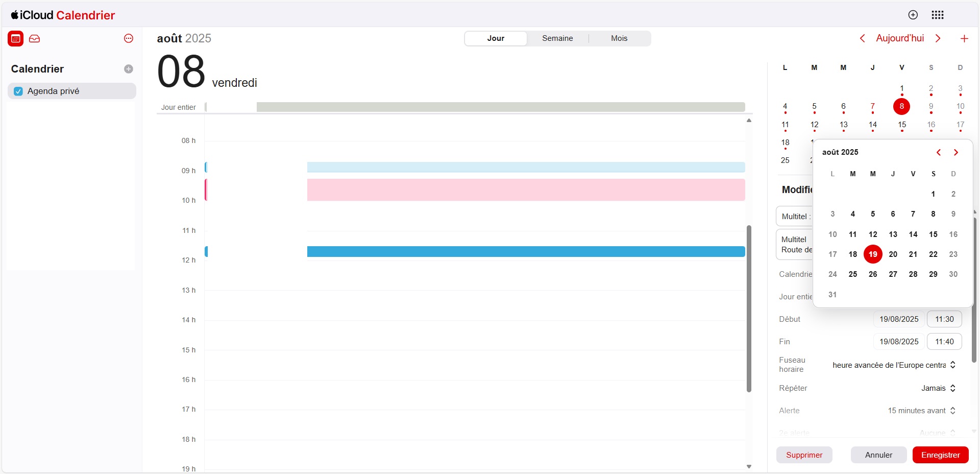Select 26 in the date picker popup
The height and width of the screenshot is (474, 980).
873,274
